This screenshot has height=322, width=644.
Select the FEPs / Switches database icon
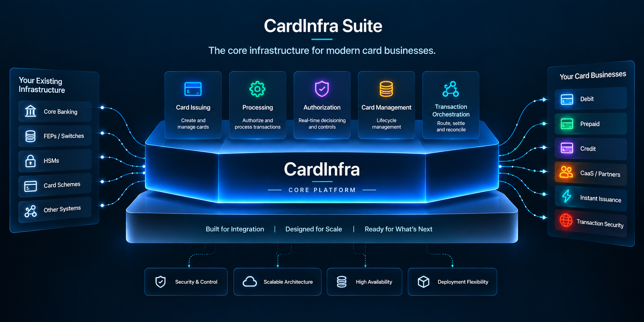[x=30, y=136]
